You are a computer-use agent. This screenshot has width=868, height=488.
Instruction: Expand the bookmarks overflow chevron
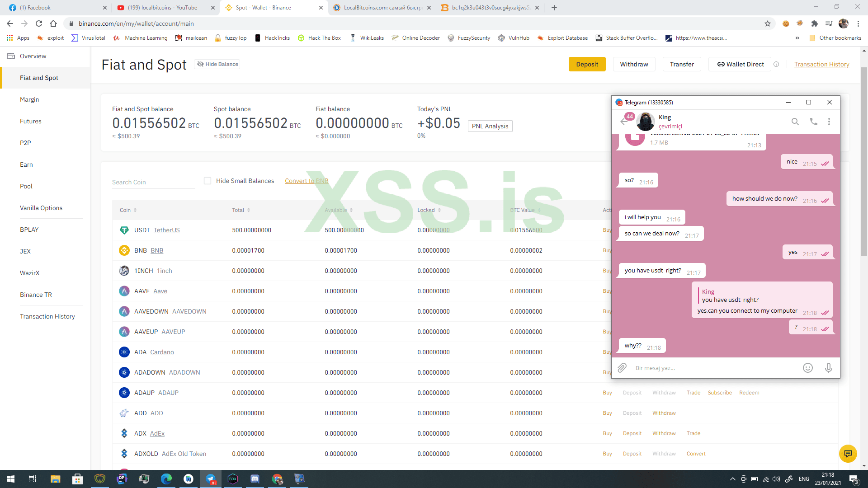[x=797, y=38]
